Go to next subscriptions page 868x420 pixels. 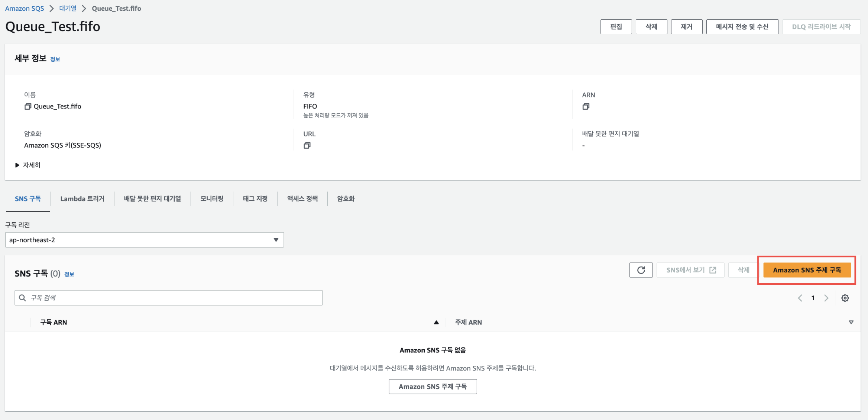826,298
